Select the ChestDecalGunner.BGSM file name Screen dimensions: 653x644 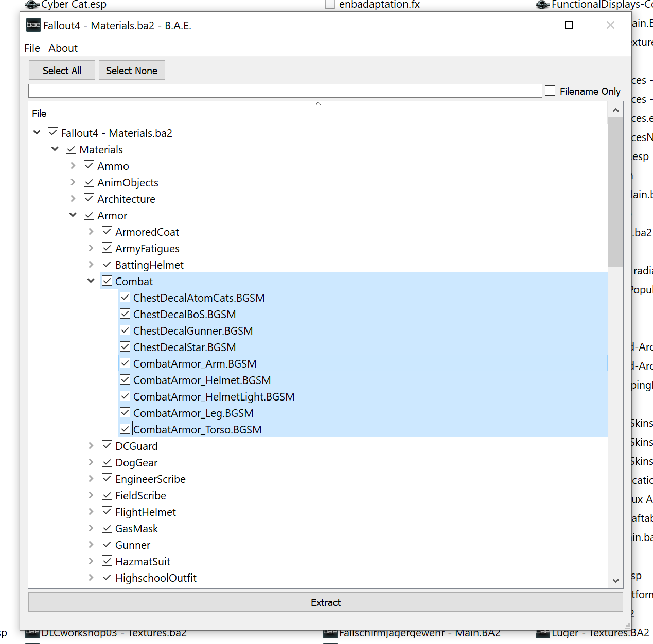tap(193, 331)
